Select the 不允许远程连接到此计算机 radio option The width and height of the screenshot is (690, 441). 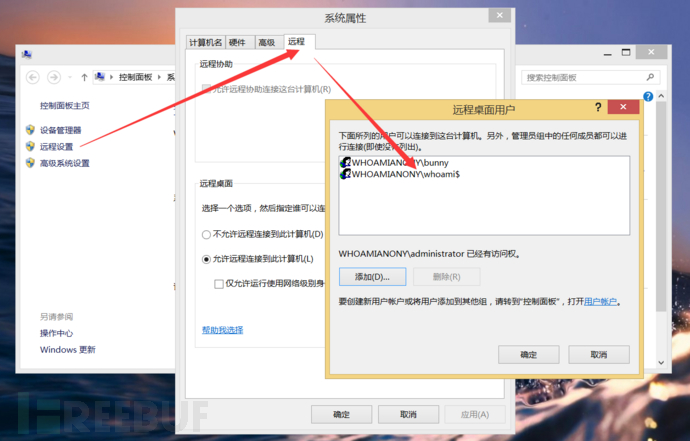206,235
